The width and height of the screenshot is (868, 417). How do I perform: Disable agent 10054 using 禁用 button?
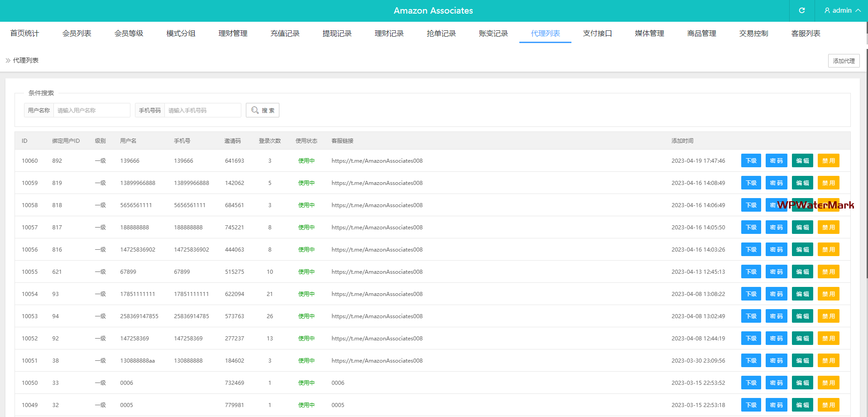pyautogui.click(x=828, y=294)
